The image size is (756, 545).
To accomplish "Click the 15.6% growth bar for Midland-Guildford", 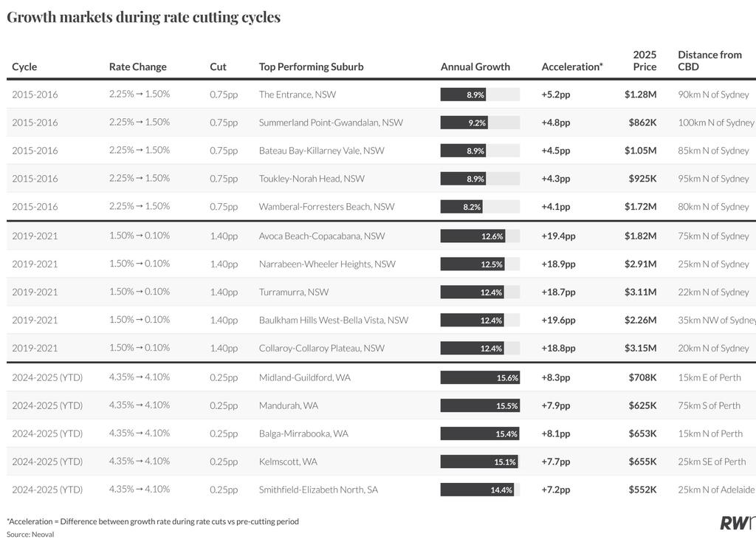I will tap(480, 377).
